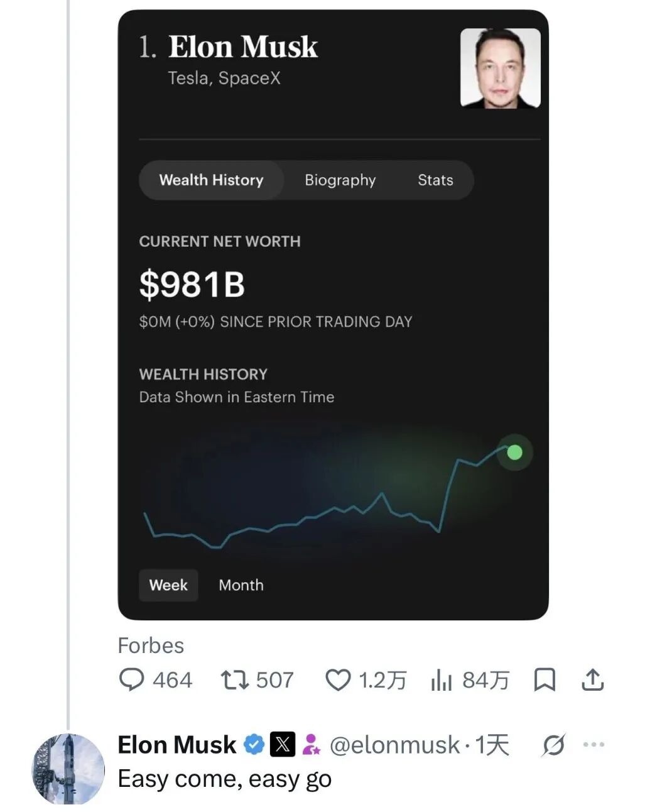Click the blue verified checkmark badge
The image size is (667, 812).
pos(254,745)
